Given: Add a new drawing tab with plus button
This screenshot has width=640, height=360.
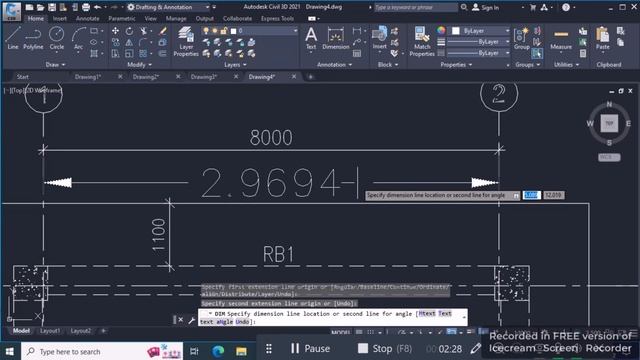Looking at the screenshot, I should coord(310,77).
